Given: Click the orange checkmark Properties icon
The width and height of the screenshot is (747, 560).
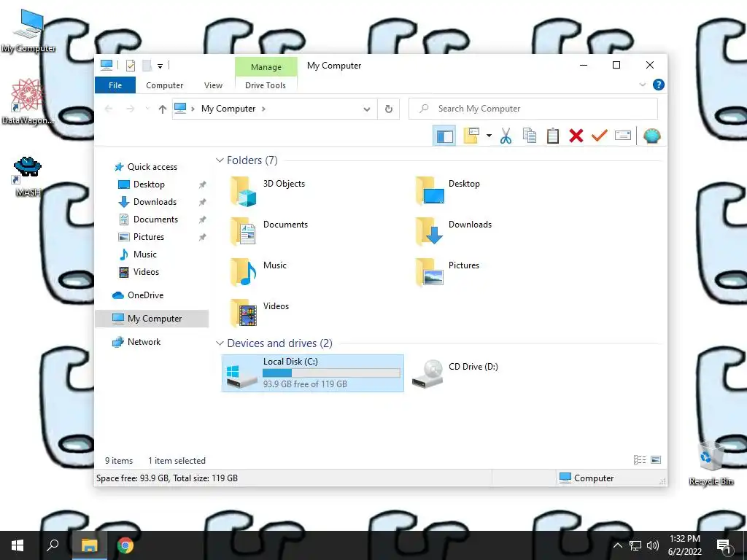Looking at the screenshot, I should [x=600, y=136].
